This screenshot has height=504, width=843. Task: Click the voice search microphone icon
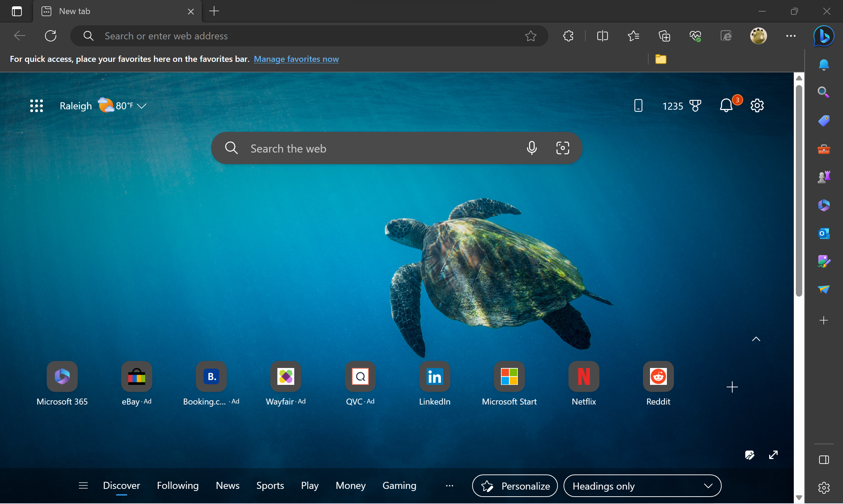click(x=532, y=148)
